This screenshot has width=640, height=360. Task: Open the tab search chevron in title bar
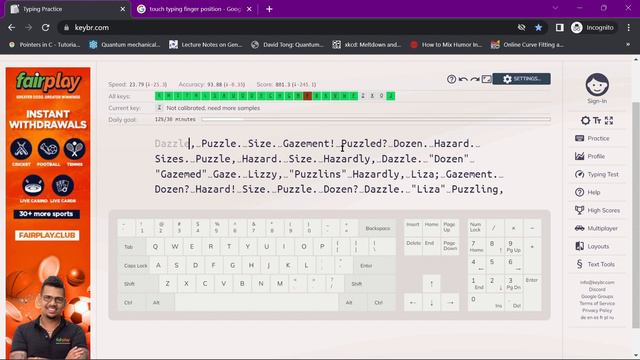coord(555,8)
